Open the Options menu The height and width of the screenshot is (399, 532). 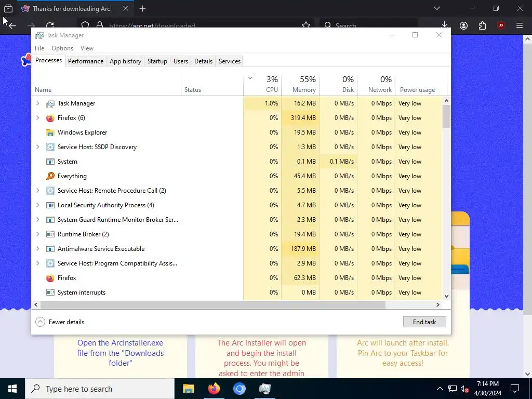click(x=62, y=48)
